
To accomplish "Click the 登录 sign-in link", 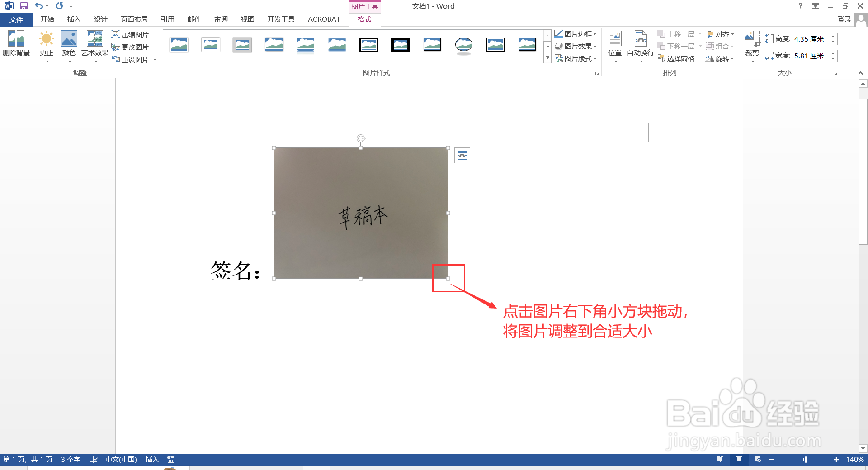I will pyautogui.click(x=844, y=19).
